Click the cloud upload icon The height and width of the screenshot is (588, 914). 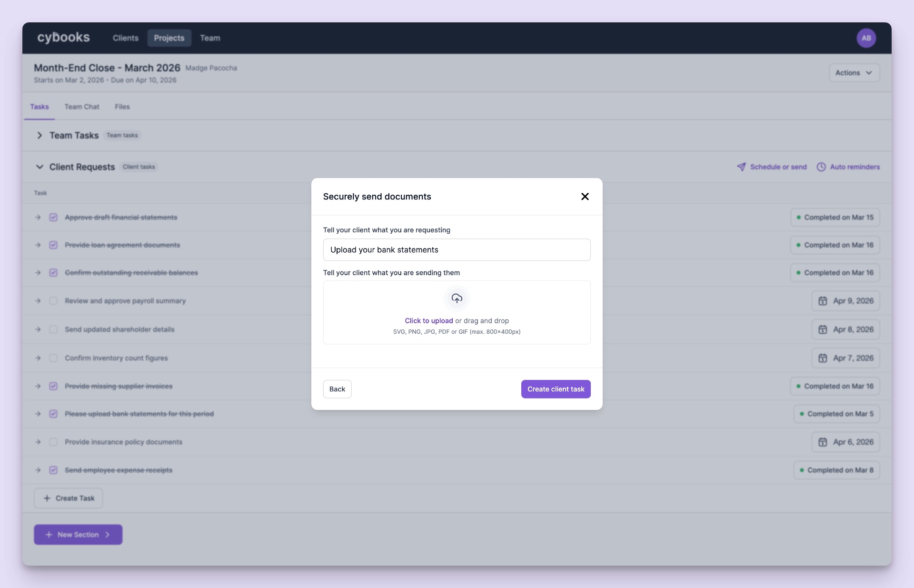click(x=457, y=299)
